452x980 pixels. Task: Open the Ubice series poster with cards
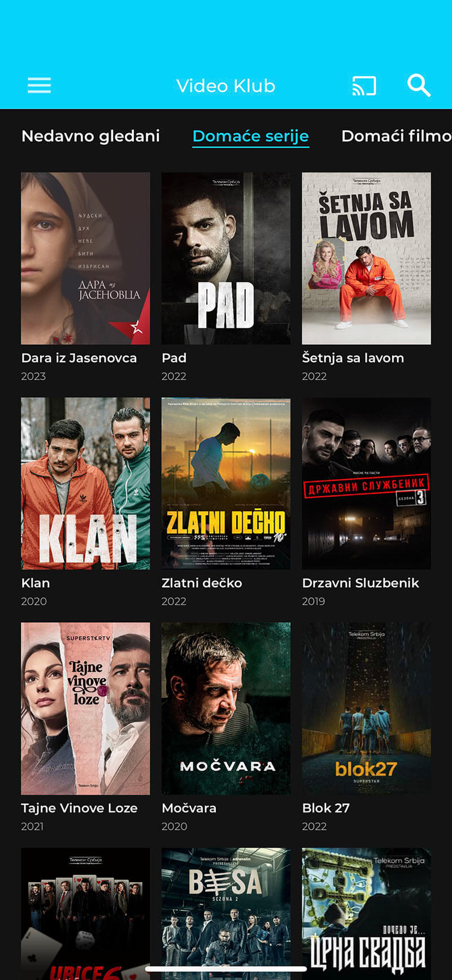click(x=85, y=913)
